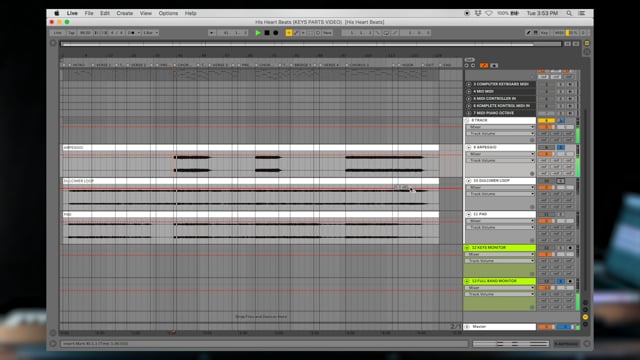Open Spotlight search in the menu bar

pyautogui.click(x=569, y=13)
